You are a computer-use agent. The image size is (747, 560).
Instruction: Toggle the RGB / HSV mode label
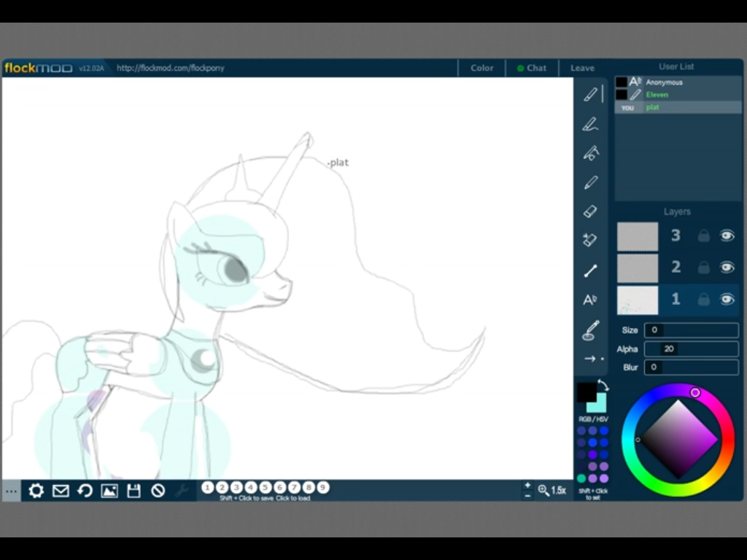coord(593,419)
